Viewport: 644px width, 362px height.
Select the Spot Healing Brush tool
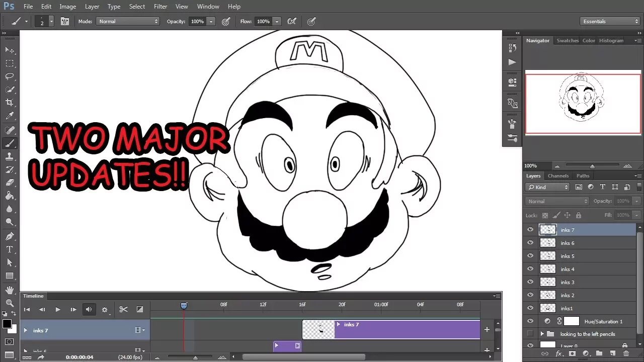[x=10, y=130]
